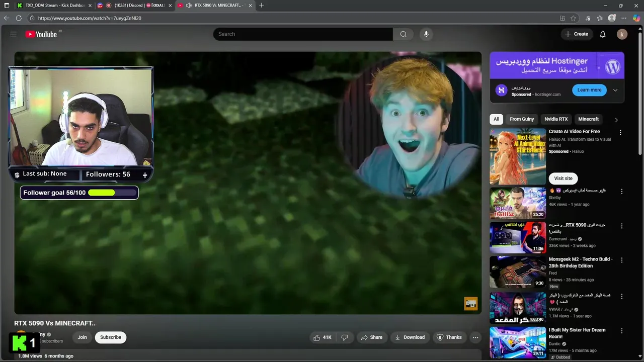Filter suggestions by From Guiny
The height and width of the screenshot is (362, 644).
(x=522, y=119)
